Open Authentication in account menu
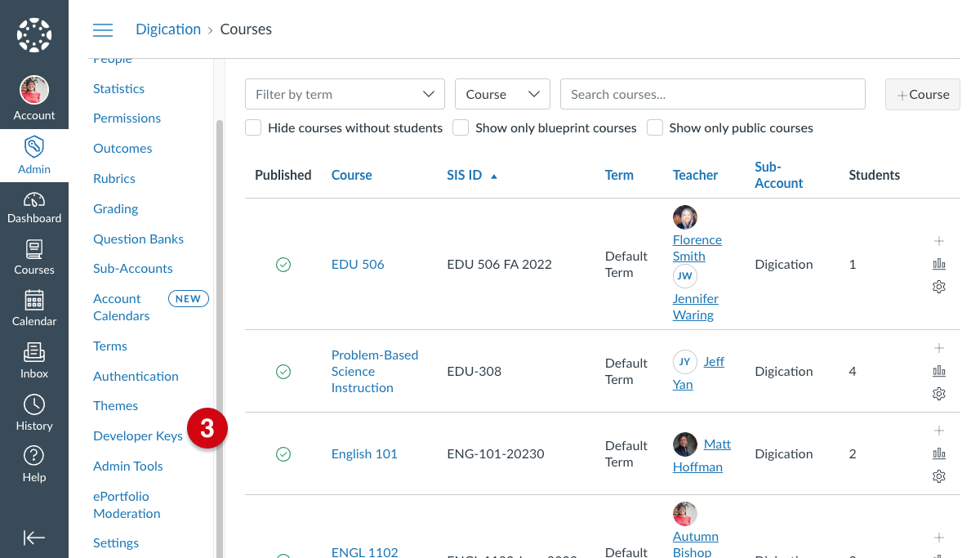Image resolution: width=980 pixels, height=558 pixels. pos(136,377)
